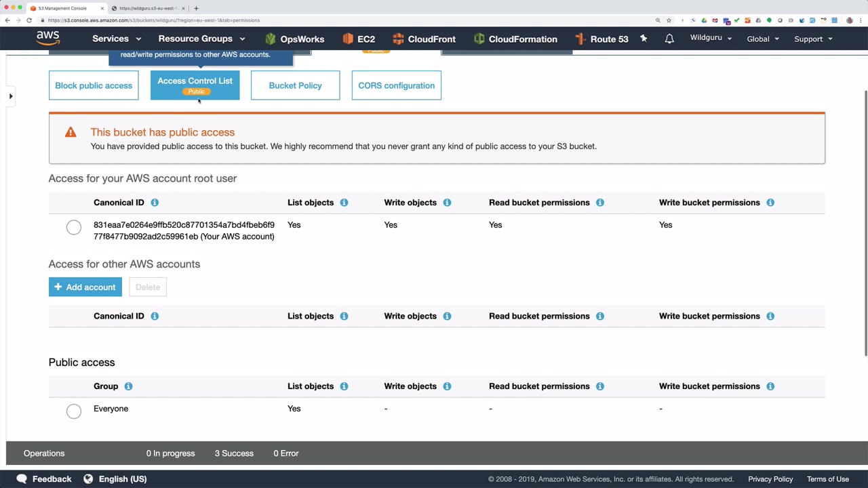Open the Wildguru account dropdown

(711, 38)
